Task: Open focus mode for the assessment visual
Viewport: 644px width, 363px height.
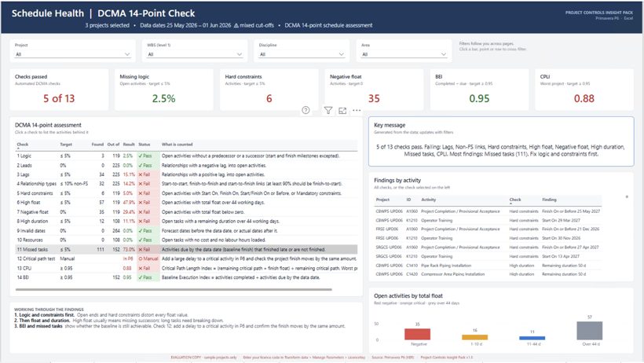Action: (342, 110)
